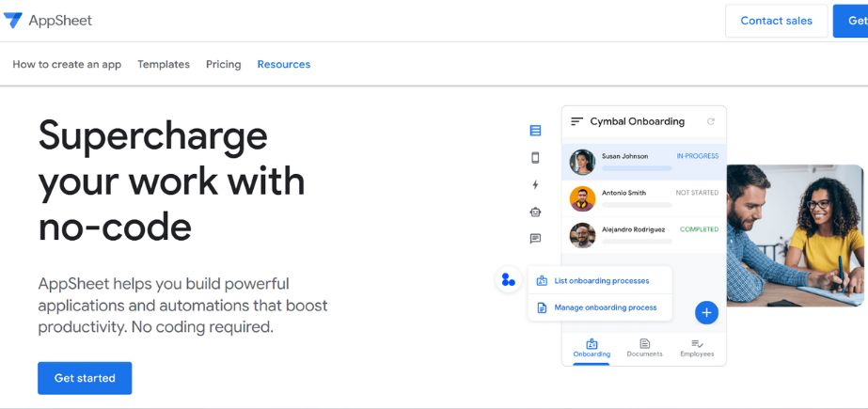Open the Contact sales button
Image resolution: width=868 pixels, height=409 pixels.
pyautogui.click(x=776, y=21)
